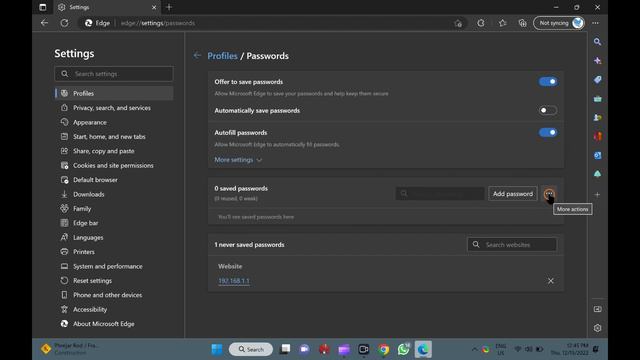Screen dimensions: 640x360
Task: Open Downloads settings
Action: click(x=89, y=194)
